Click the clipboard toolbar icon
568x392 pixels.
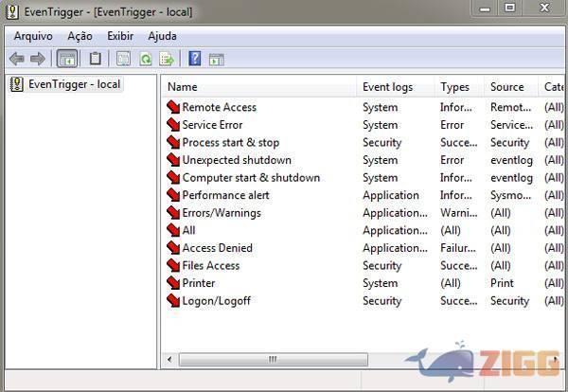(x=96, y=59)
